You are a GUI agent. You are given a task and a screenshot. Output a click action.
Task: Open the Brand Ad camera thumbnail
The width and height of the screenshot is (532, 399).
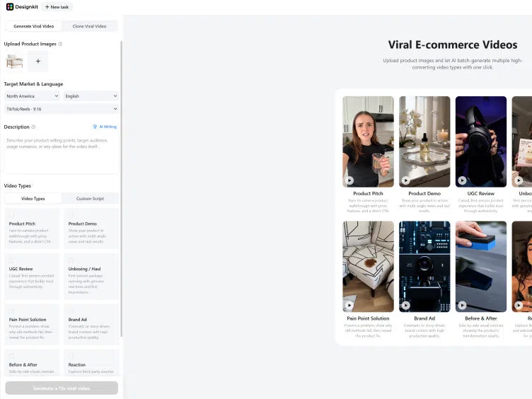(x=424, y=266)
